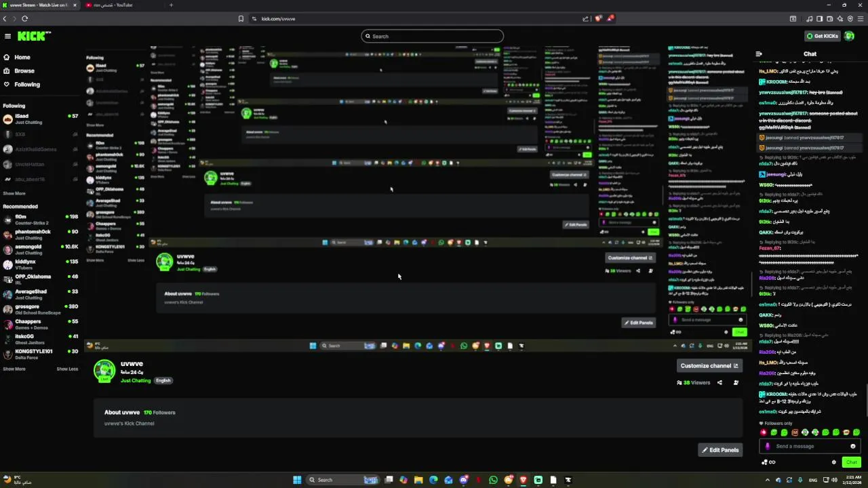This screenshot has width=868, height=488.
Task: Open itskcGG recommended channel
Action: pos(41,339)
